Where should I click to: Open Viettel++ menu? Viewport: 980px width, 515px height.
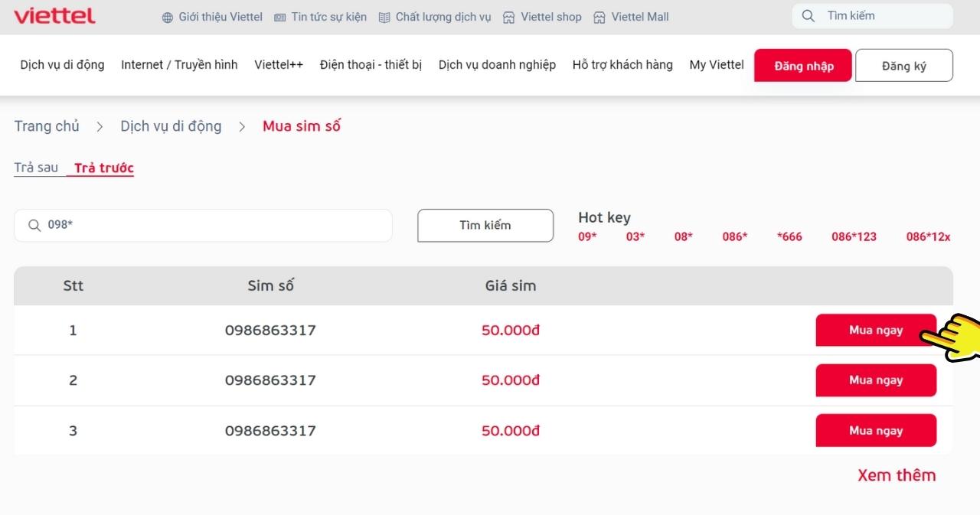point(279,65)
